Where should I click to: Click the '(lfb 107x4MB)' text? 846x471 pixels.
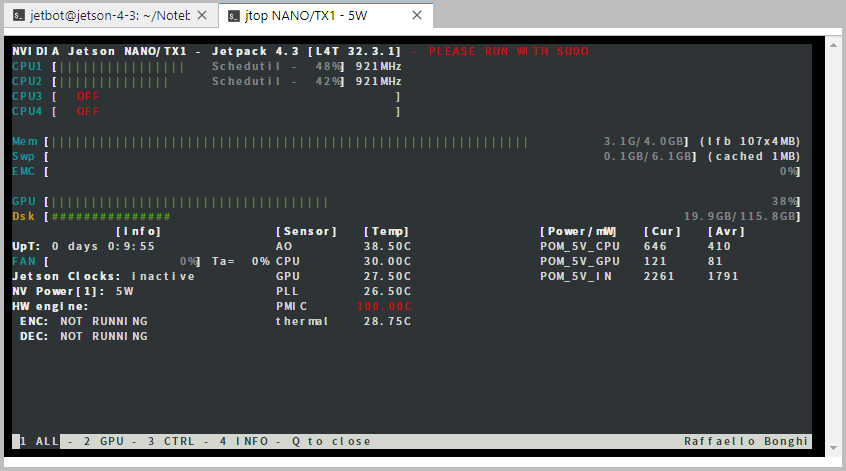point(750,141)
